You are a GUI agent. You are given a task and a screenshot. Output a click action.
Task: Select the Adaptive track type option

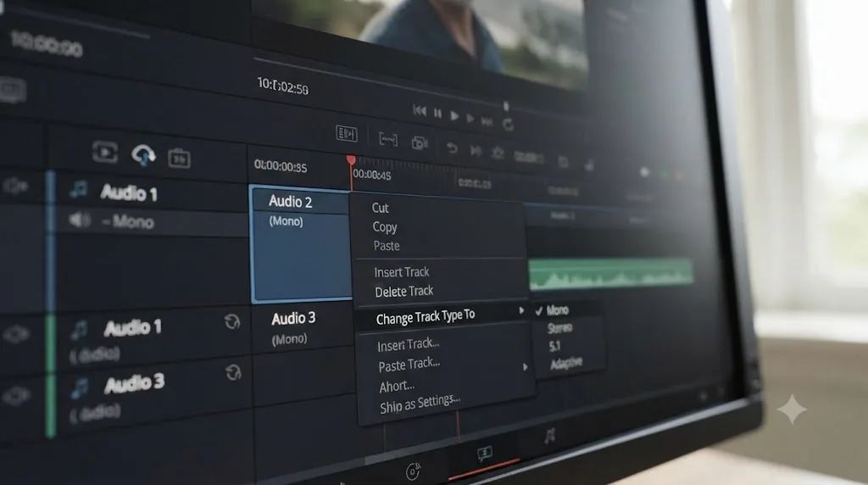click(566, 363)
